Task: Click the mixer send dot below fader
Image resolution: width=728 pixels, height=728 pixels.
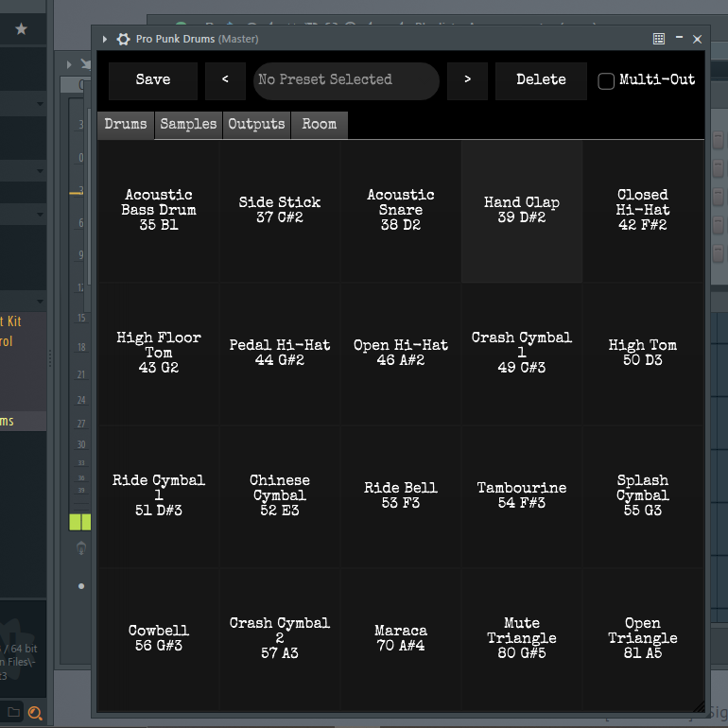Action: pos(81,586)
